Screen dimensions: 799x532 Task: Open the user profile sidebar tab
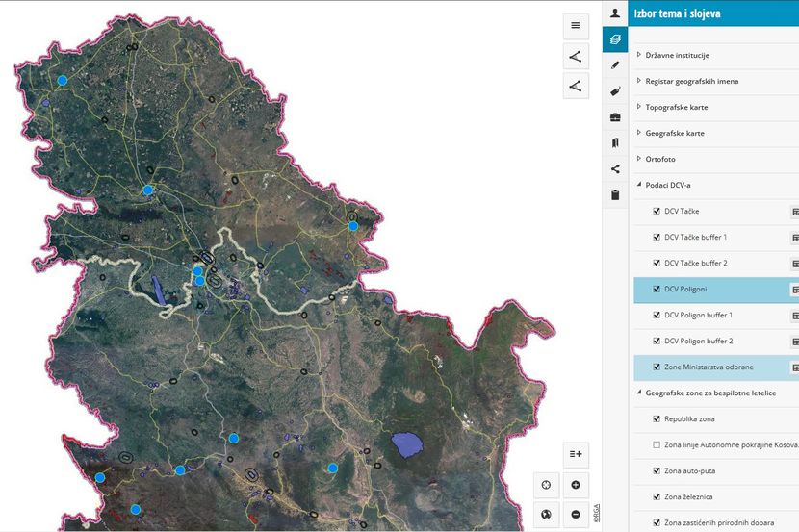pyautogui.click(x=615, y=13)
